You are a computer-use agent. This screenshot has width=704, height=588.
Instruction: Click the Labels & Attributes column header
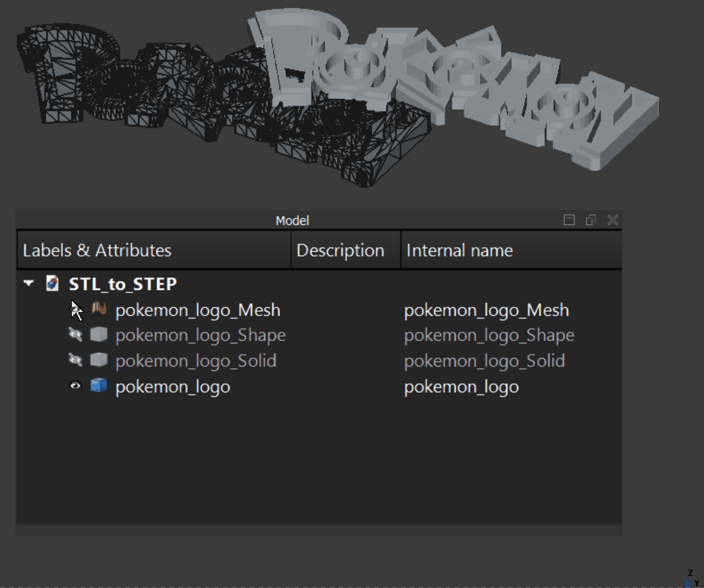point(154,250)
